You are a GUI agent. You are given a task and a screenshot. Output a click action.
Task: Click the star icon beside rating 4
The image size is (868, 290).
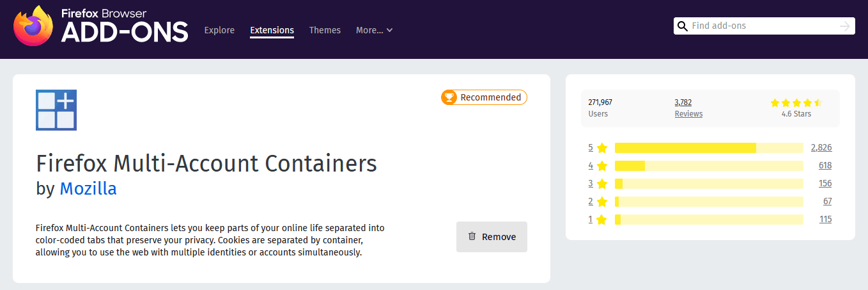tap(602, 166)
